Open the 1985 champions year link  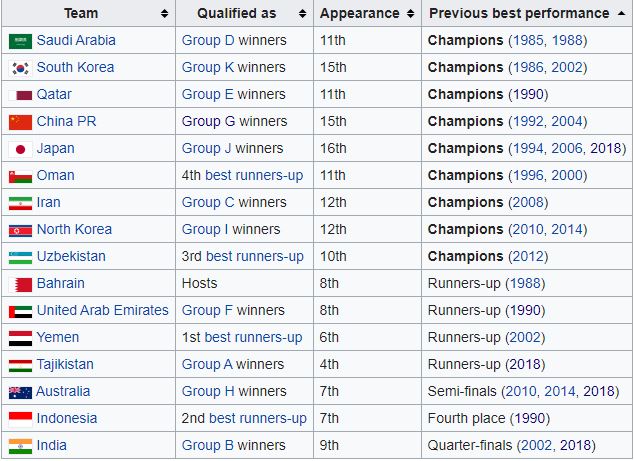click(x=529, y=41)
